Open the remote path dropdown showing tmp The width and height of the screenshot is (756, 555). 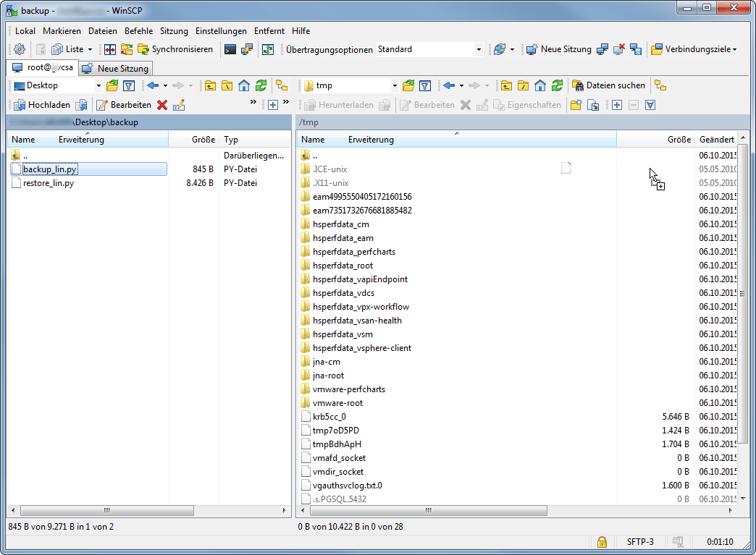(395, 85)
